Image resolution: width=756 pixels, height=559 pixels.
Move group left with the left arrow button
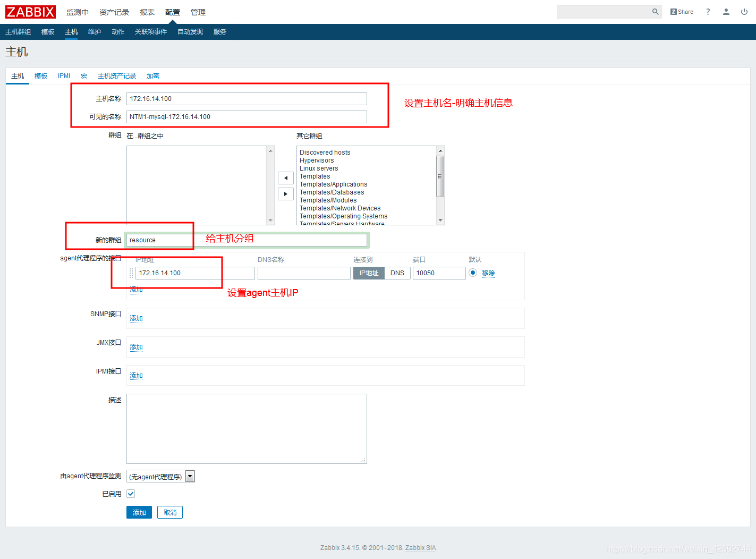click(286, 178)
